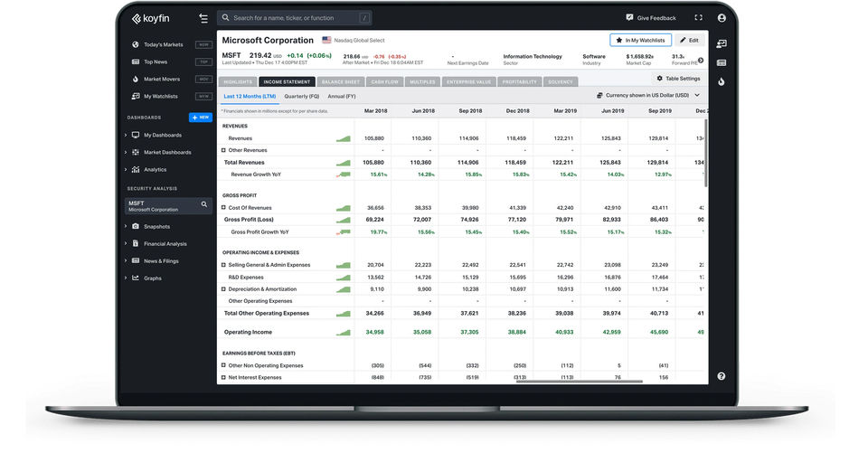Open currency shown dropdown

coord(648,95)
